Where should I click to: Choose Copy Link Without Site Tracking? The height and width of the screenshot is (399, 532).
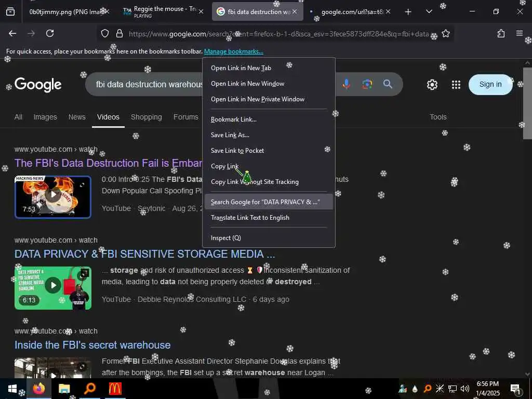click(x=269, y=182)
